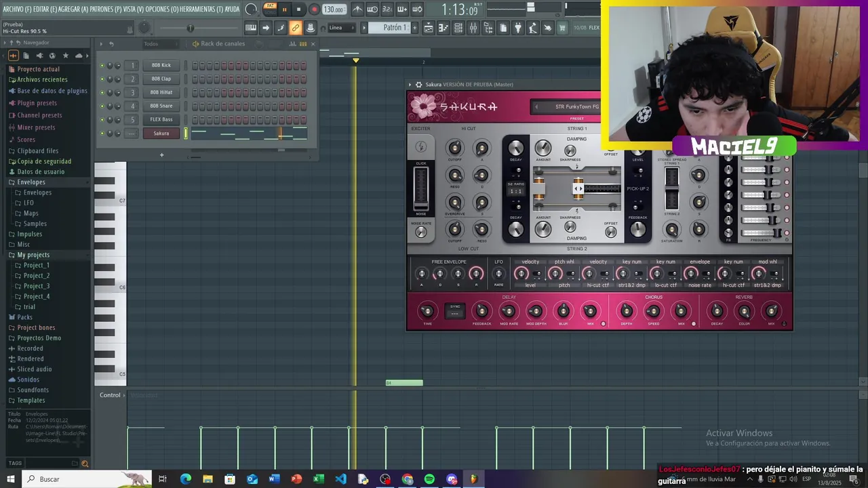Open Visual Studio Code from taskbar

click(340, 479)
